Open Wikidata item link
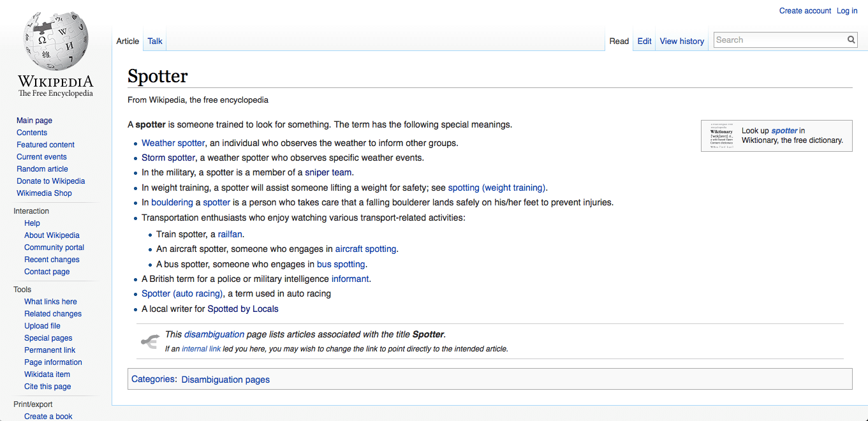The height and width of the screenshot is (421, 868). tap(47, 374)
